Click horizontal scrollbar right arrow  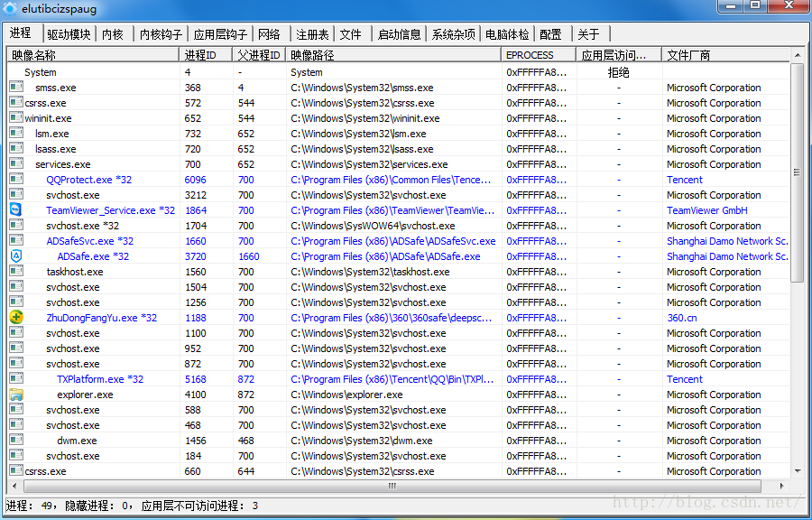782,486
